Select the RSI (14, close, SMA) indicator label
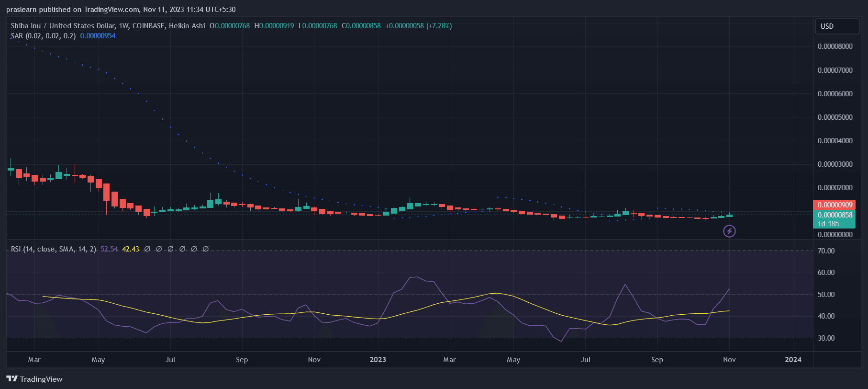Image resolution: width=868 pixels, height=389 pixels. pyautogui.click(x=53, y=249)
